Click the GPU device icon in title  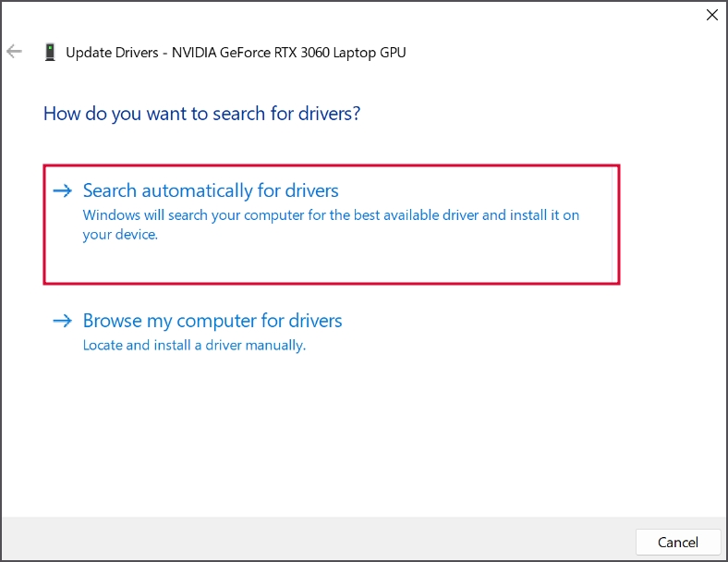pyautogui.click(x=50, y=52)
